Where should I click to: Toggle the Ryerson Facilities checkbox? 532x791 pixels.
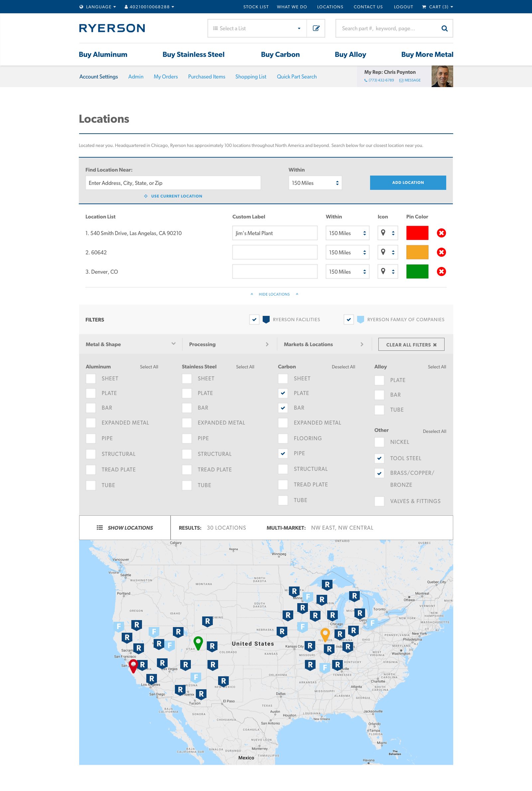(254, 320)
